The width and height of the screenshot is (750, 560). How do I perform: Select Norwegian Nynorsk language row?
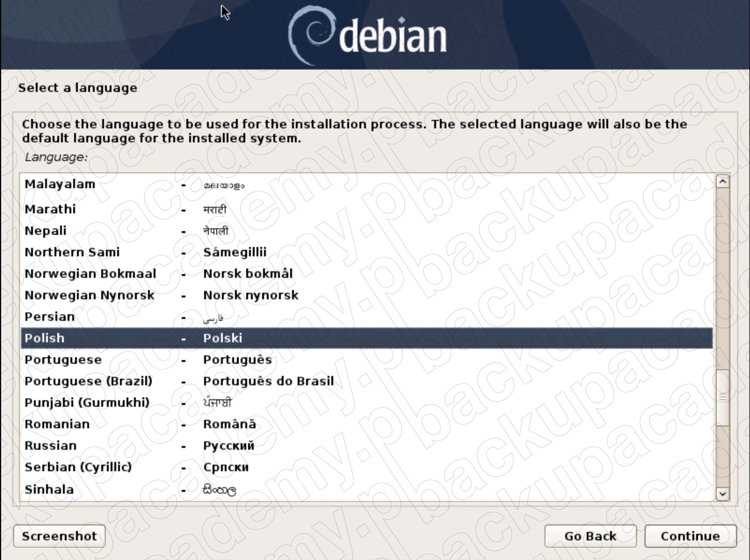367,295
